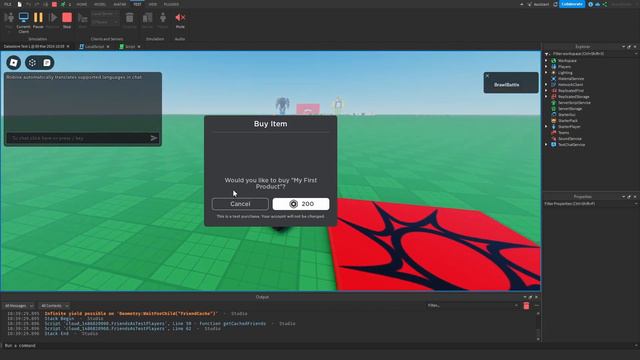Click the red stop icon in quick access bar
This screenshot has width=640, height=360.
click(x=54, y=4)
